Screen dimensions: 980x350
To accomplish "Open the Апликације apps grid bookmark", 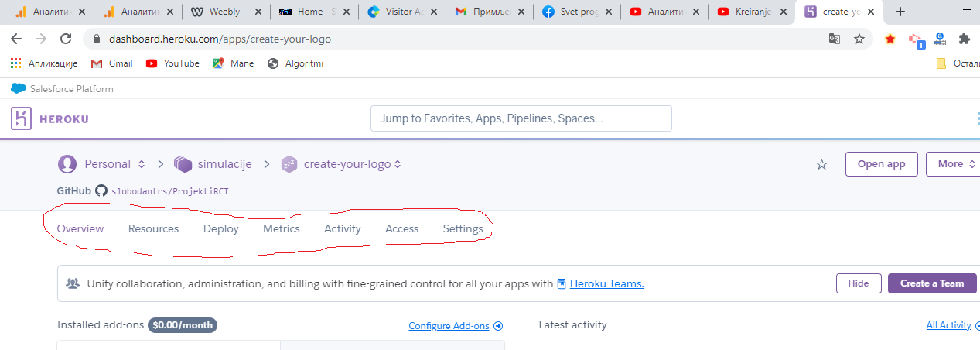I will coord(44,63).
